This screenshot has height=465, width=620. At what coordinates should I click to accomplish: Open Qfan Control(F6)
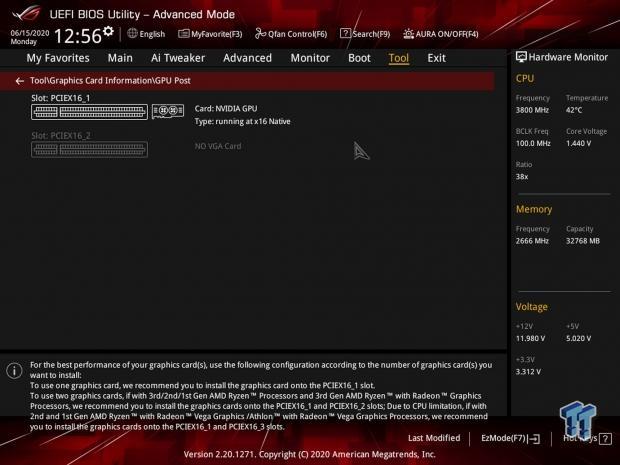point(291,34)
